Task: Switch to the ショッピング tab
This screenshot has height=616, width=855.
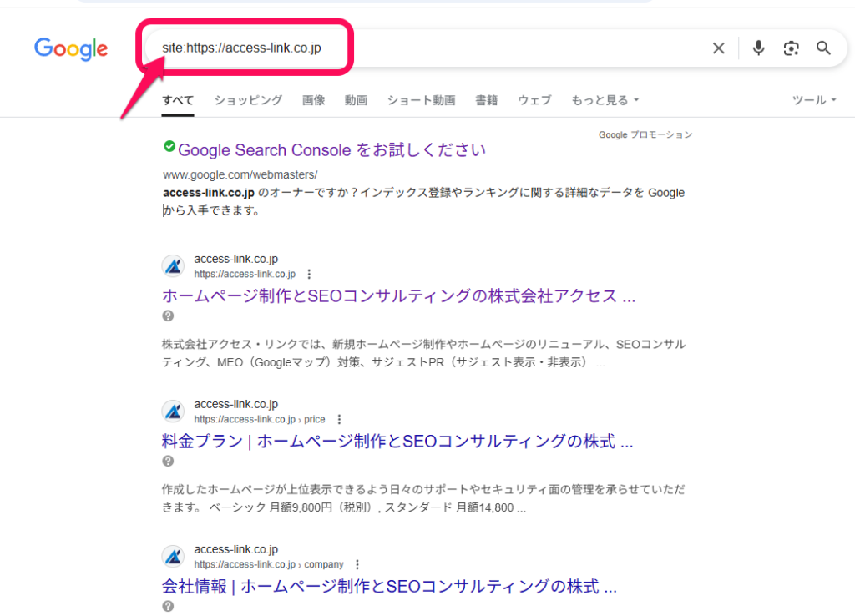Action: (x=248, y=100)
